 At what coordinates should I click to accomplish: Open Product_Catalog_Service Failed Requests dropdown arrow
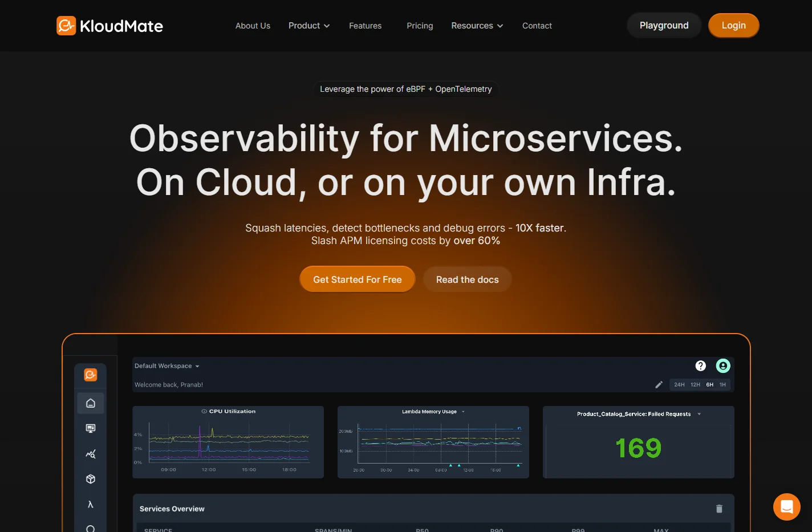pos(699,414)
